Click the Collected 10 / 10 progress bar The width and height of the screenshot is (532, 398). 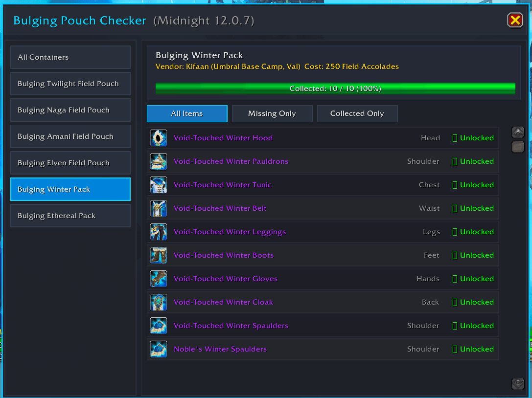click(335, 88)
